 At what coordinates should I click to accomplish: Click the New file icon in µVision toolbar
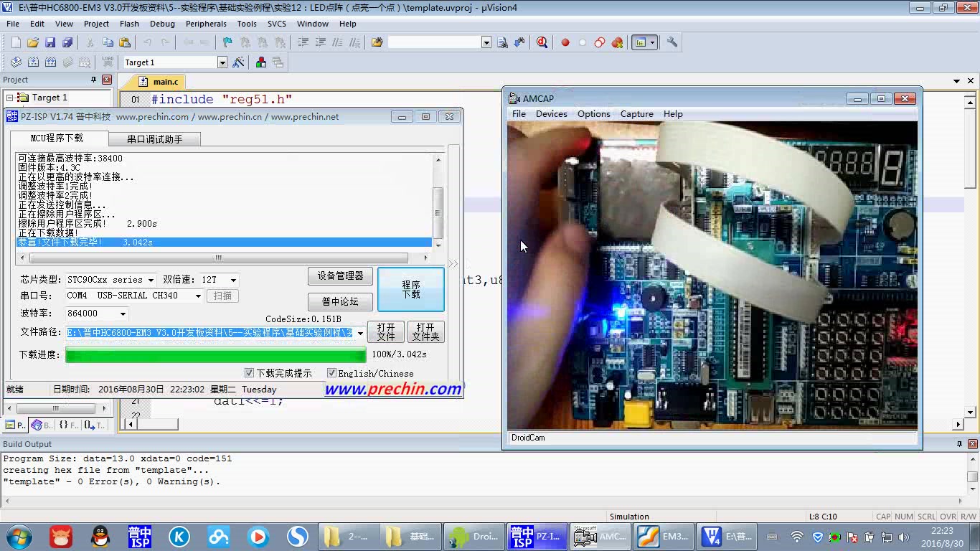(x=16, y=42)
